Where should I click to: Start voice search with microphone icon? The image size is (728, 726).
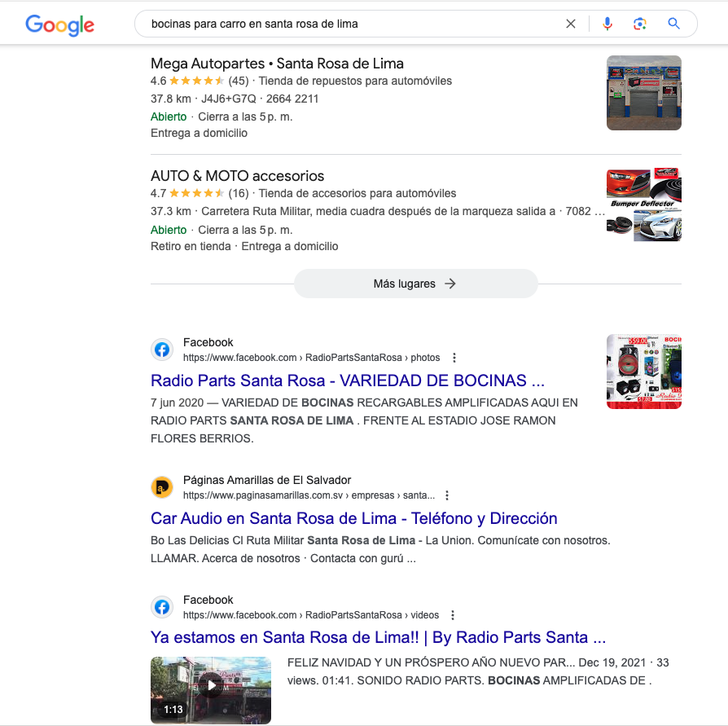click(x=607, y=24)
